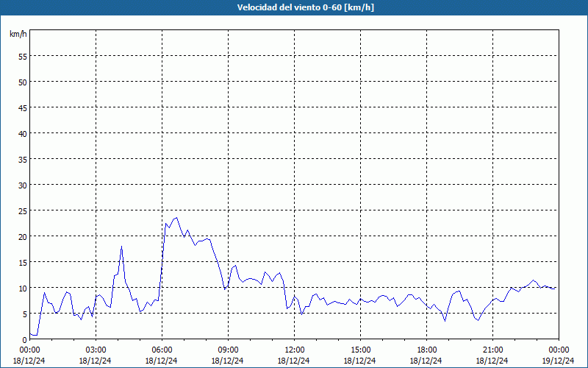Screen dimensions: 588x368
Task: Click the 'km/h' unit label
Action: tap(18, 34)
